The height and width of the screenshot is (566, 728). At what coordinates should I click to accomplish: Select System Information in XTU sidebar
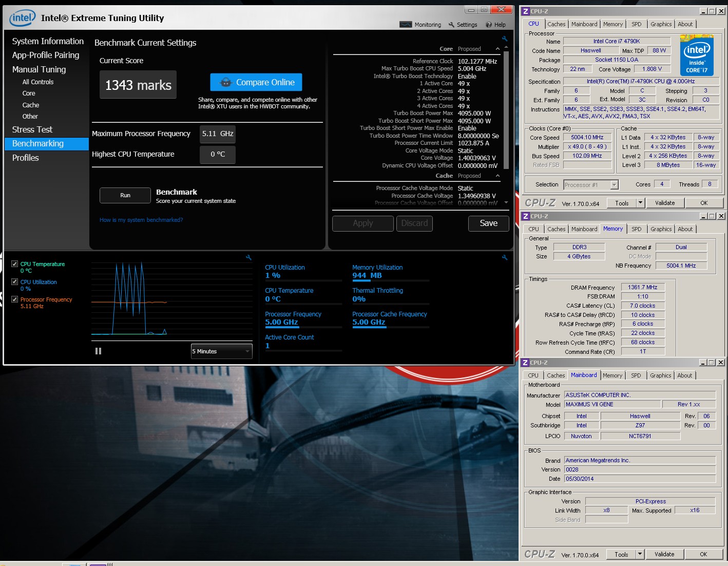(48, 41)
